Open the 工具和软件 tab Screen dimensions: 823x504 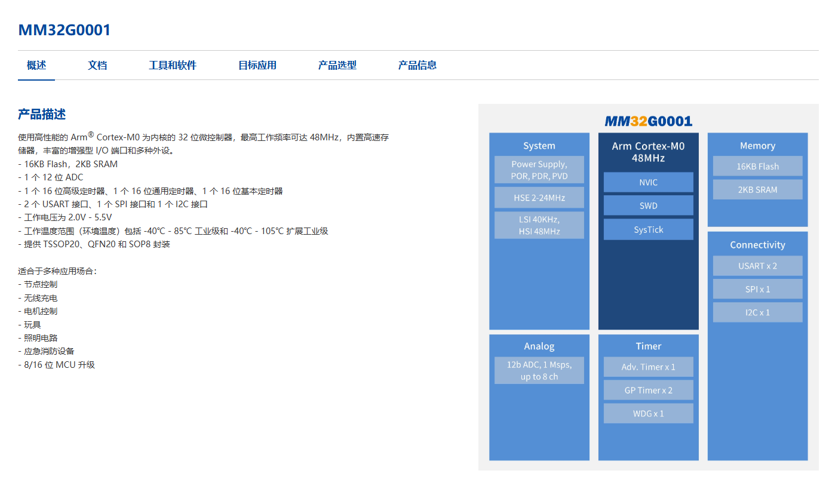pos(173,65)
